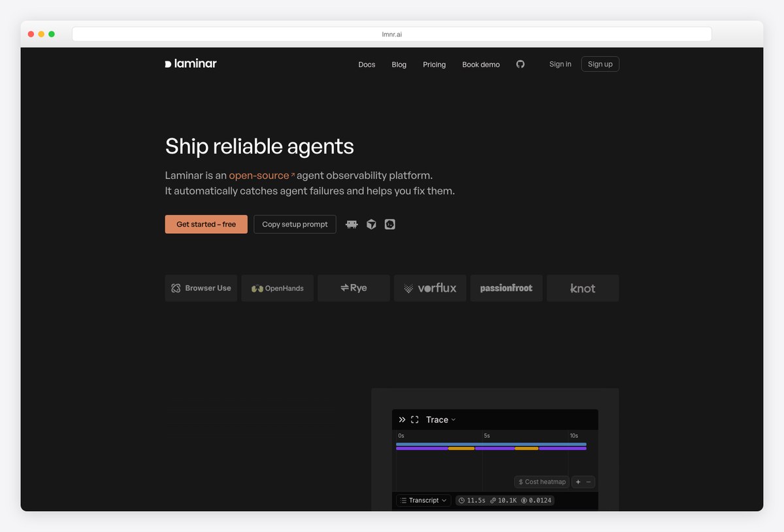Click the green macOS maximize window button
Viewport: 784px width, 532px height.
click(x=52, y=34)
